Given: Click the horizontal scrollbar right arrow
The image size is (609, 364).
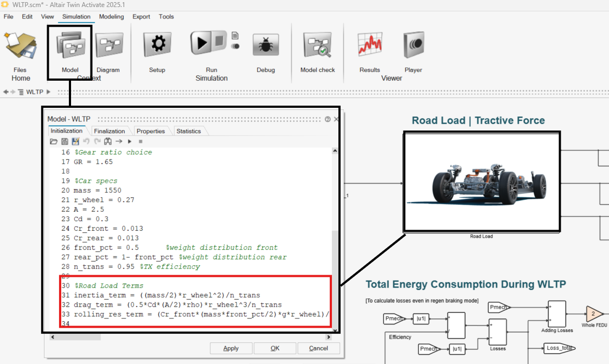Looking at the screenshot, I should pyautogui.click(x=329, y=337).
